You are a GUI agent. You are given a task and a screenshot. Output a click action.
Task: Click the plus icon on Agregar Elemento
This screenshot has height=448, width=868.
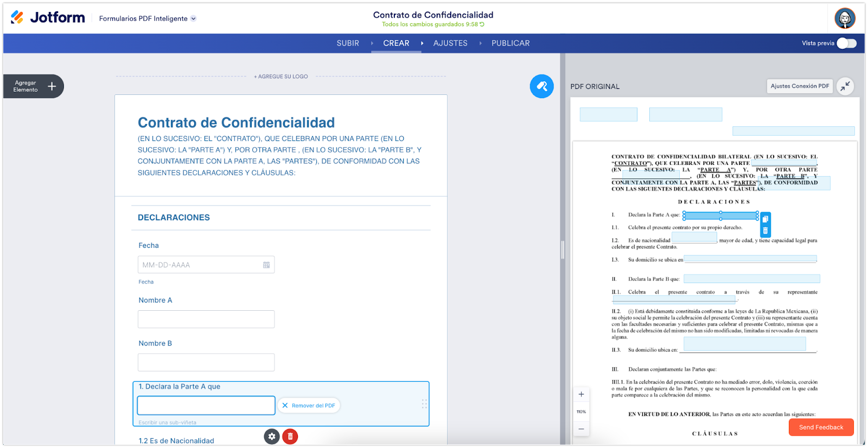pyautogui.click(x=52, y=86)
